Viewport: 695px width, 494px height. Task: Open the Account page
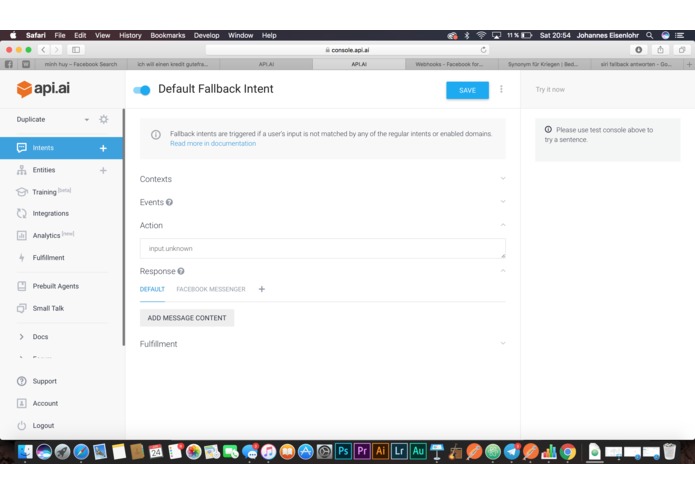tap(45, 403)
